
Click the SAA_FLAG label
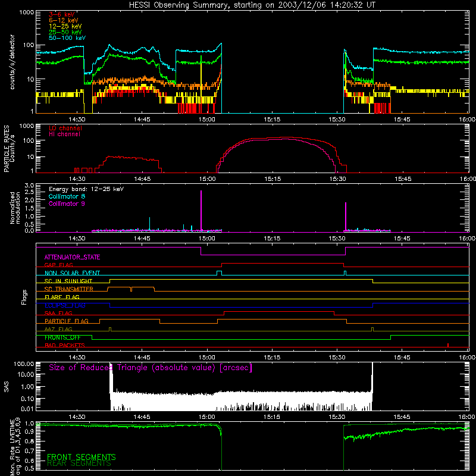pyautogui.click(x=58, y=313)
